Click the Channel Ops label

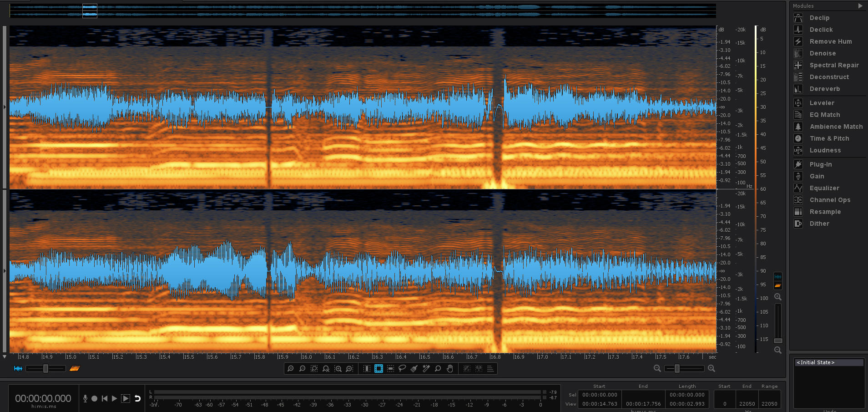point(830,200)
